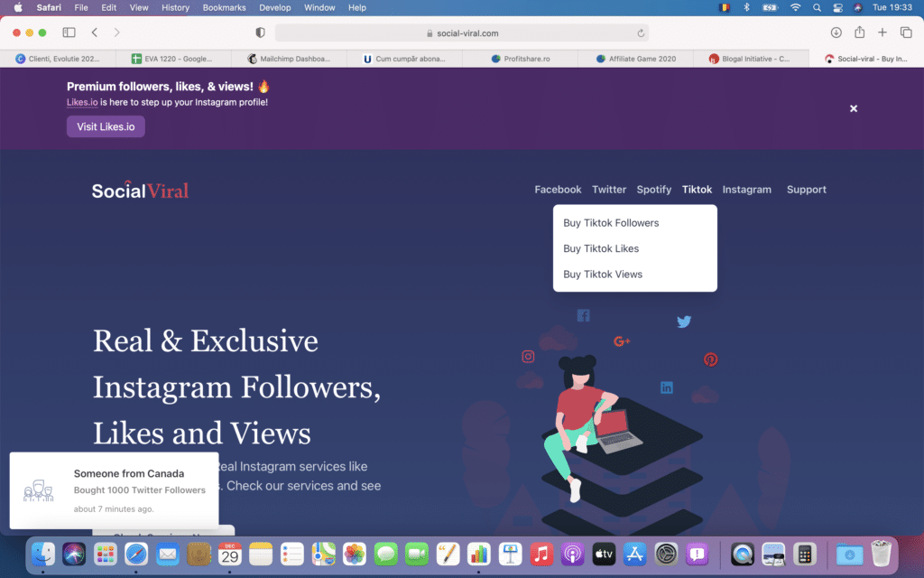Screen dimensions: 924x578
Task: Open Safari in the Dock
Action: [136, 555]
